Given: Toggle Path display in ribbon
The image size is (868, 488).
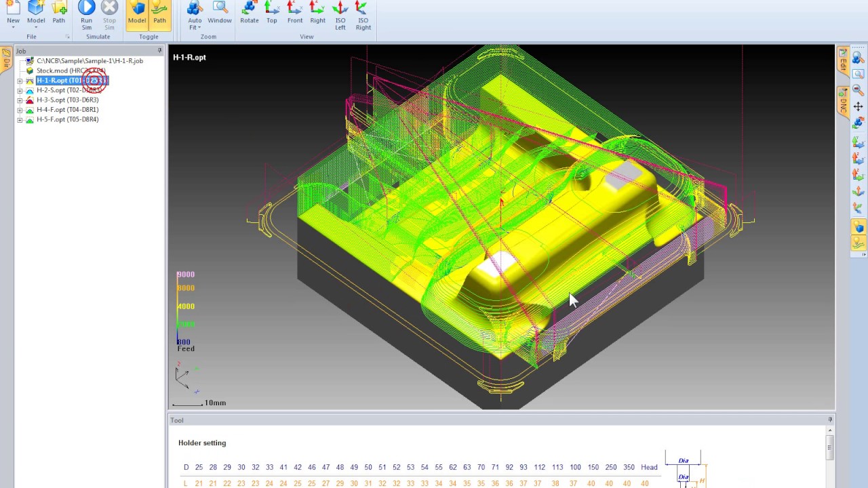Looking at the screenshot, I should coord(159,14).
